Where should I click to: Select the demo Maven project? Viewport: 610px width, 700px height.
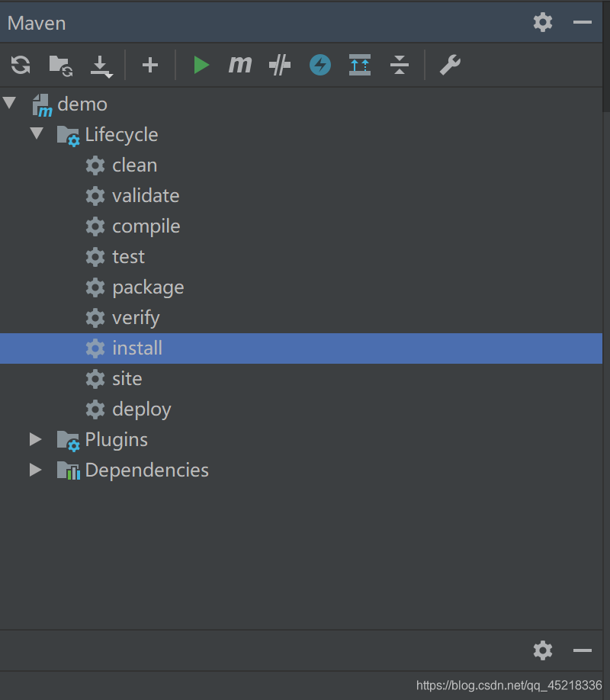pyautogui.click(x=82, y=104)
